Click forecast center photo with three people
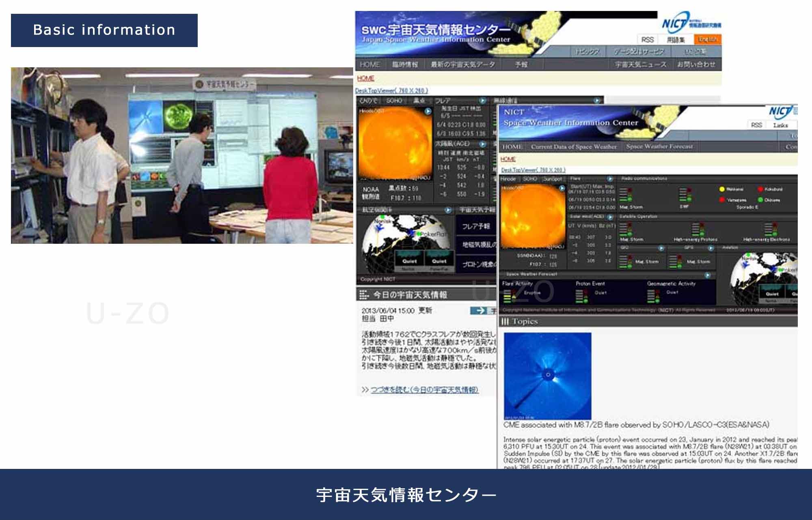The image size is (812, 520). click(182, 156)
